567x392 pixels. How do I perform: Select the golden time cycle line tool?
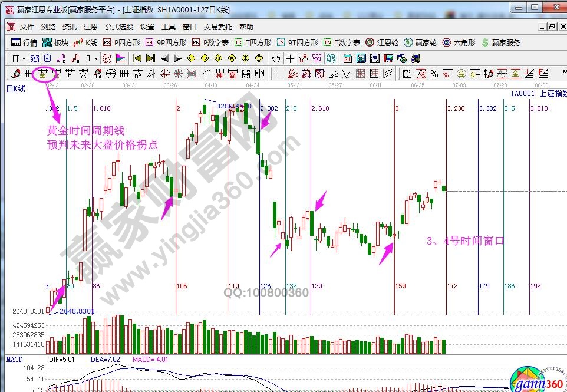tap(42, 74)
